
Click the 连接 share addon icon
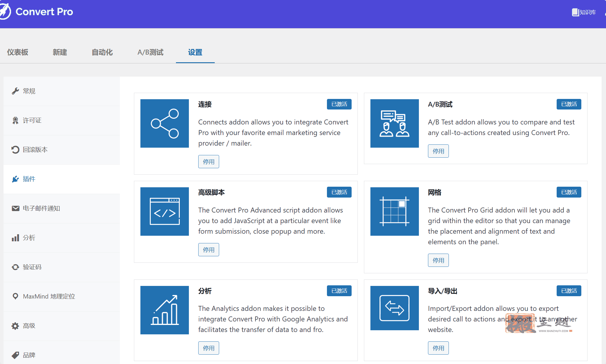(164, 123)
